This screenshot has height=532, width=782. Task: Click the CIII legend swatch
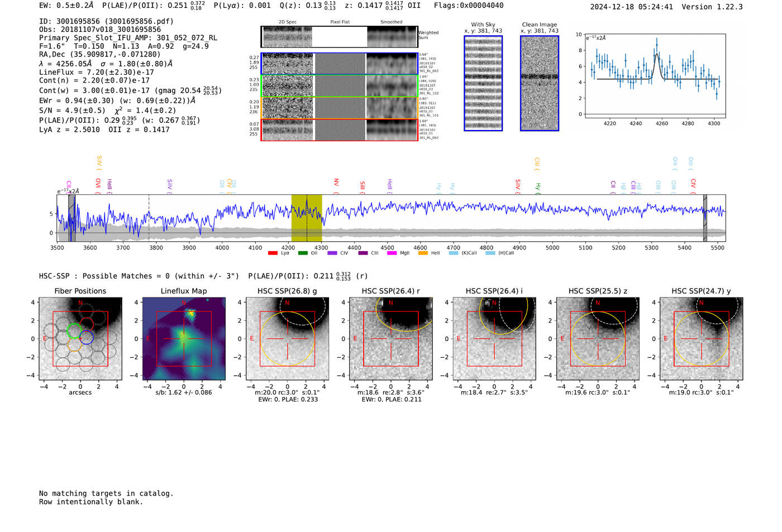pos(363,253)
